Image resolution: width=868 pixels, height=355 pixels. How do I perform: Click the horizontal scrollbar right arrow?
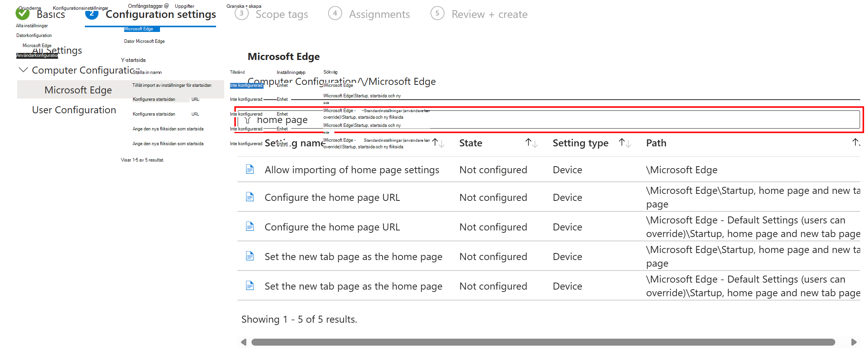tap(854, 342)
